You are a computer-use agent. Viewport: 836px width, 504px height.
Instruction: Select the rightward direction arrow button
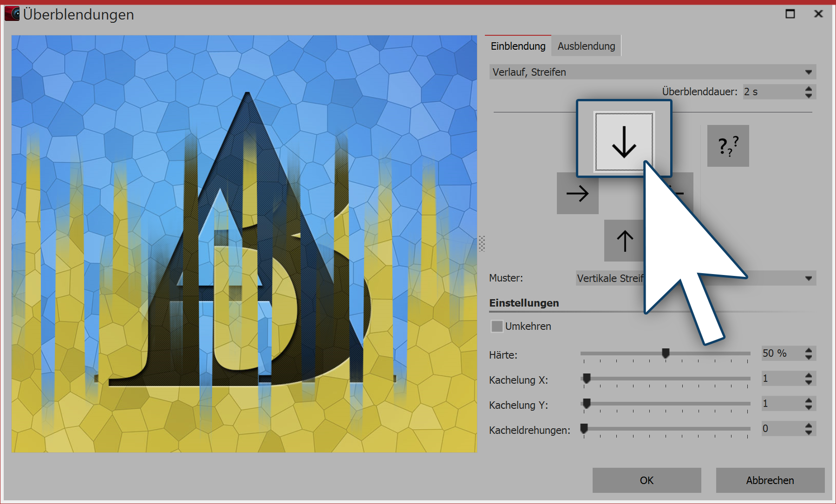(x=577, y=193)
